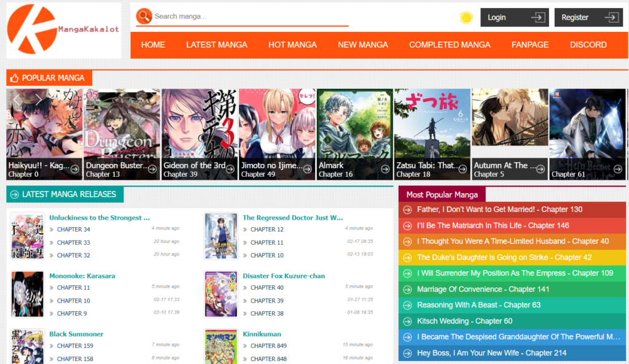Open Mononoke CHAPTER 9 link
This screenshot has width=629, height=364.
point(72,314)
